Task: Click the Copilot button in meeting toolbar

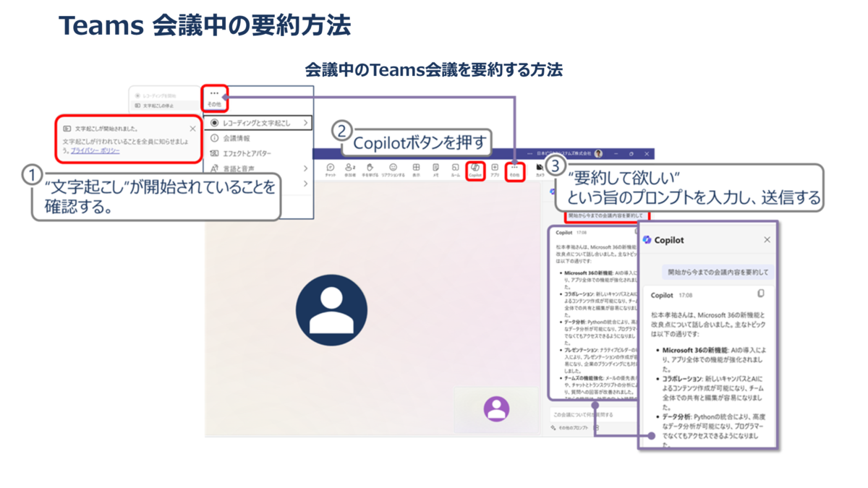Action: click(x=475, y=171)
